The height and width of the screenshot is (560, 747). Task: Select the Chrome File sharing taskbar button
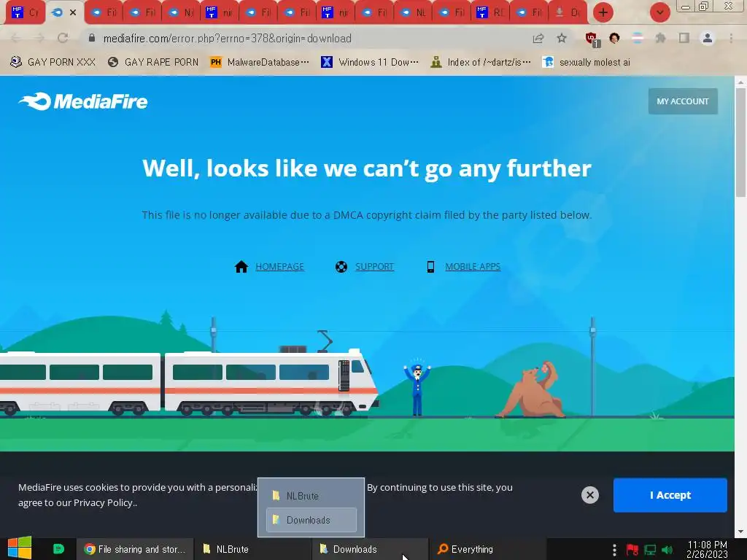point(135,549)
